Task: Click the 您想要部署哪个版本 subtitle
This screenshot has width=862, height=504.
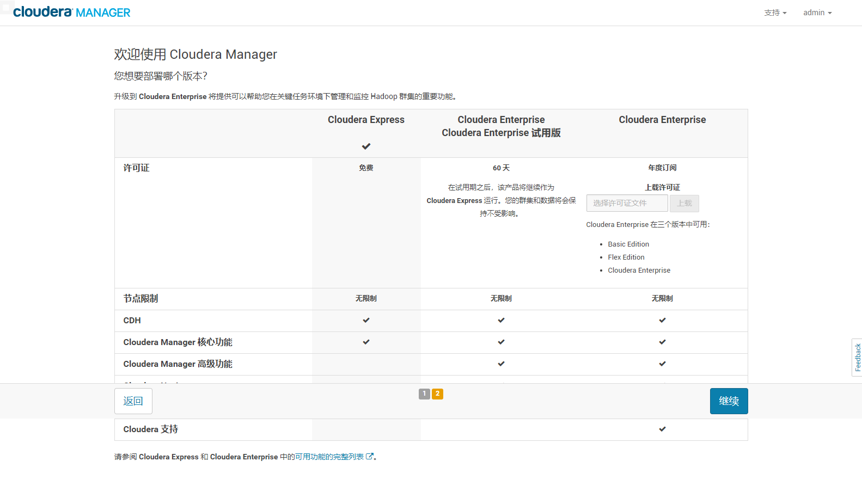Action: pyautogui.click(x=161, y=76)
